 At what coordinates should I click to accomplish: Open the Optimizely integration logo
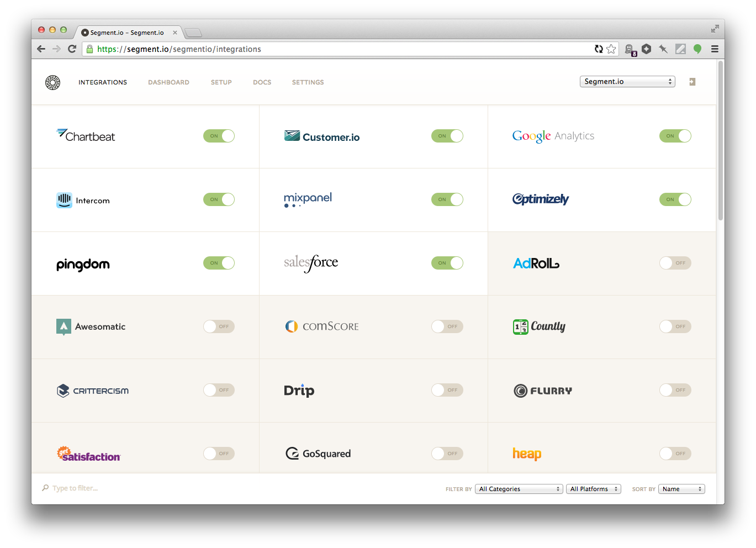(541, 199)
